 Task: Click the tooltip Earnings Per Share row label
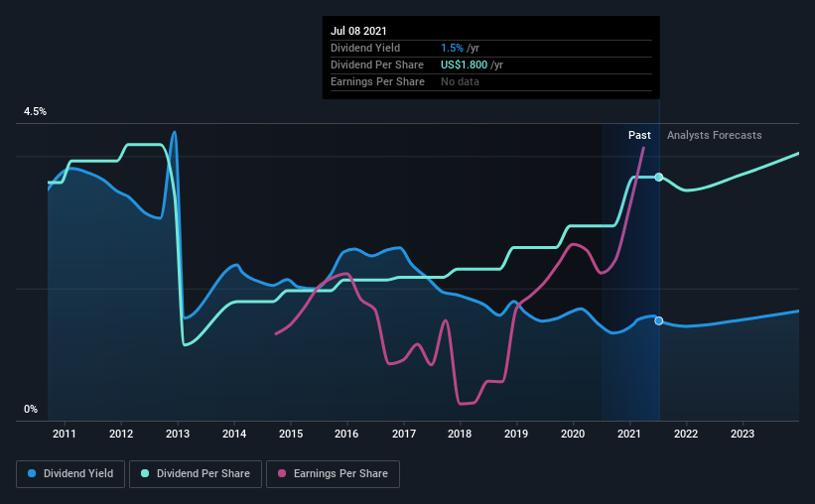click(x=377, y=81)
